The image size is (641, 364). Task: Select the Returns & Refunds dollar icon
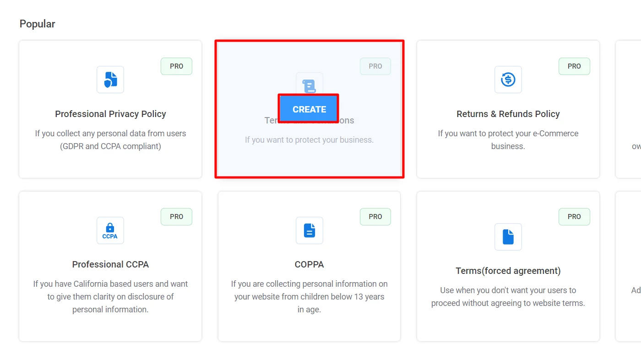508,80
